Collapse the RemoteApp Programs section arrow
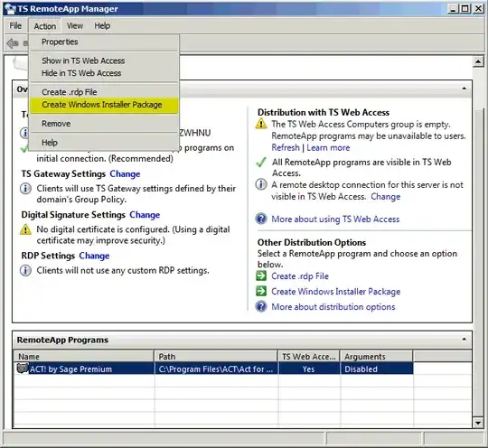The image size is (488, 448). point(464,339)
